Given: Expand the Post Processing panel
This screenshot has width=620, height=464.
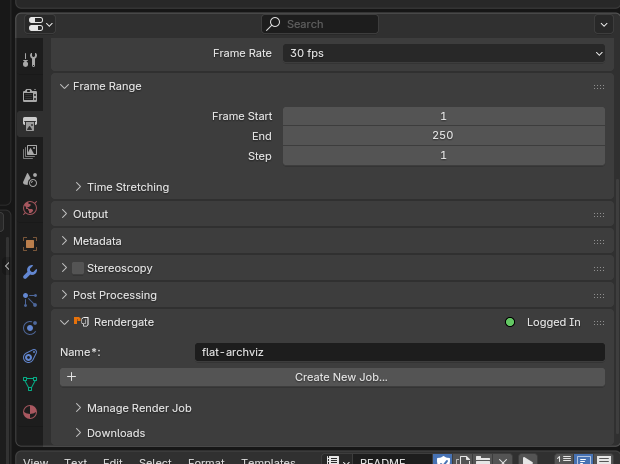Looking at the screenshot, I should [64, 295].
